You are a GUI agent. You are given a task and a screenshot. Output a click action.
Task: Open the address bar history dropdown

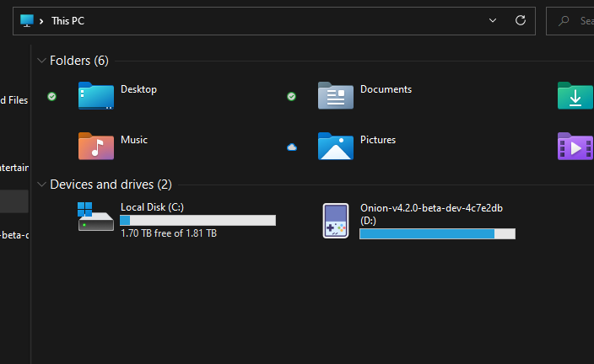[493, 20]
